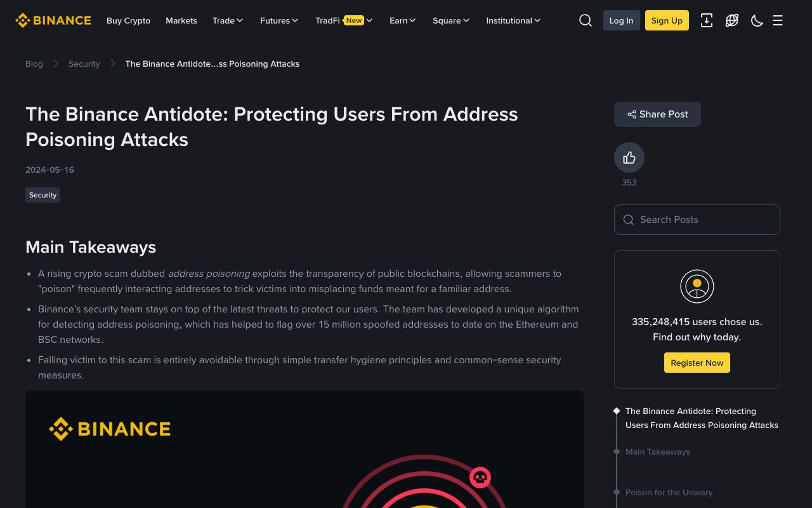Open the hamburger menu icon
This screenshot has width=812, height=508.
(778, 20)
